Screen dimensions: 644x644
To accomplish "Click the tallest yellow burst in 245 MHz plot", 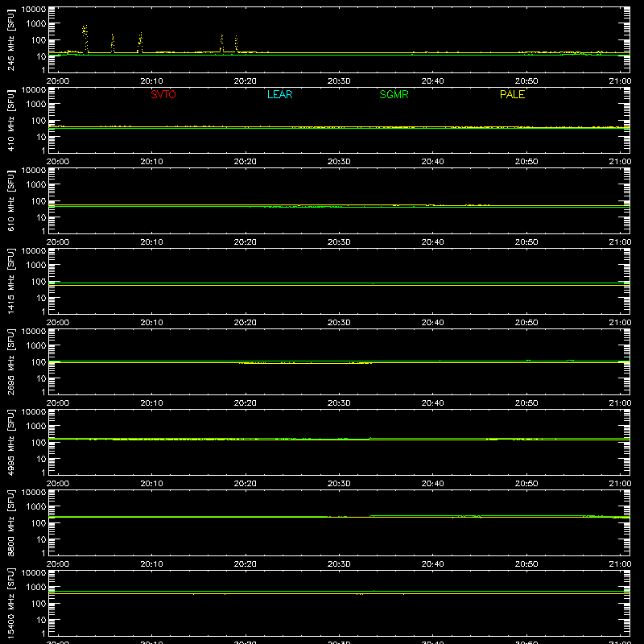I will (85, 38).
